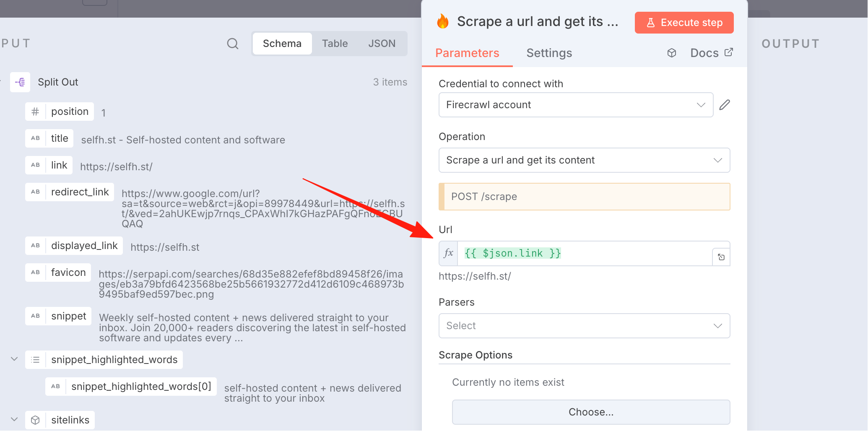
Task: Click the pencil icon to edit credential
Action: [725, 105]
